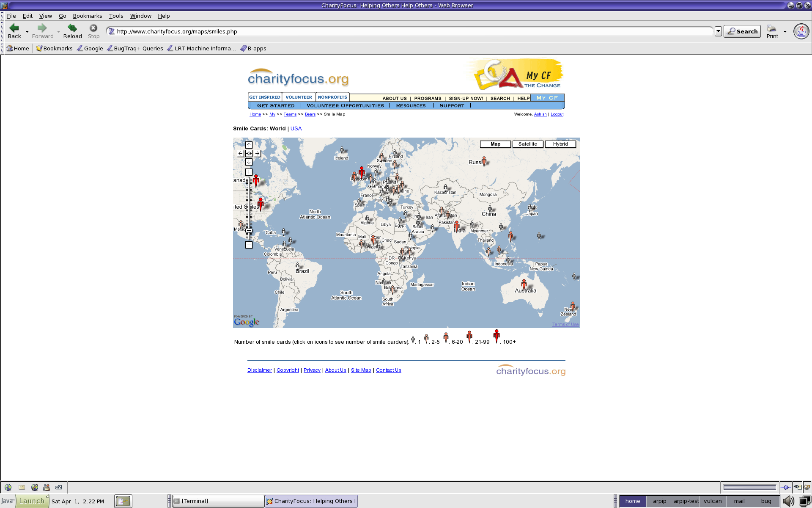Click the Stop loading icon
This screenshot has width=812, height=508.
[93, 31]
